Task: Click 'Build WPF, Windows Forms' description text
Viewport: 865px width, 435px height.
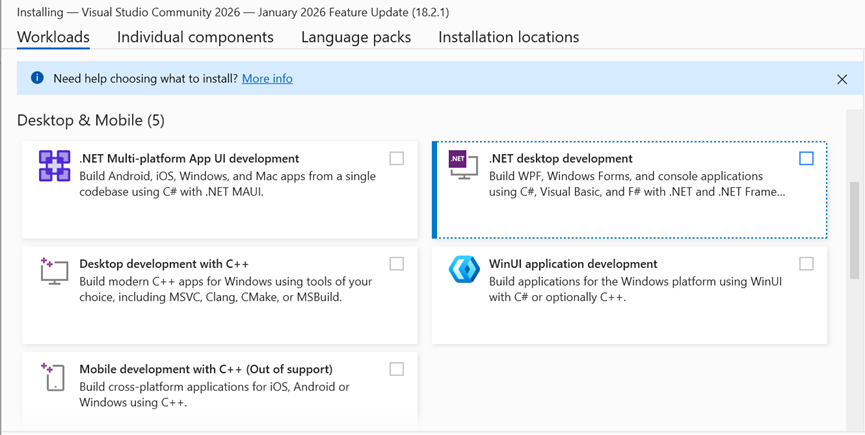Action: 637,185
